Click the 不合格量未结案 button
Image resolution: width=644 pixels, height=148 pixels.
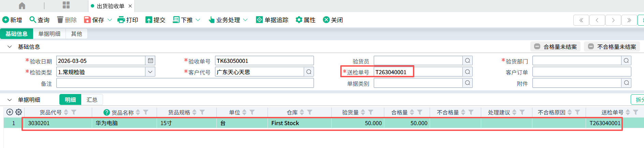612,47
